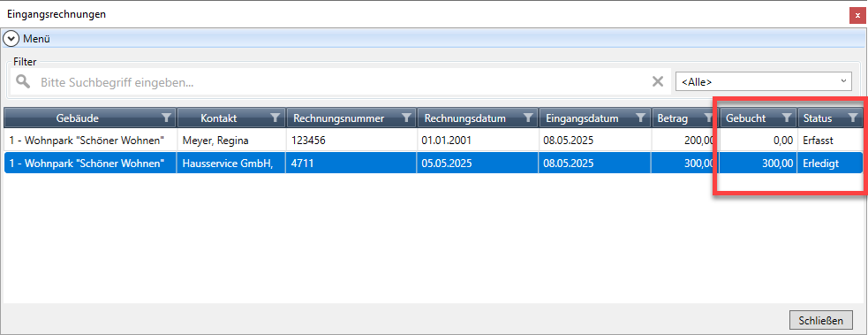Click the 300,00 Betrag cell
The height and width of the screenshot is (335, 868).
click(x=685, y=163)
